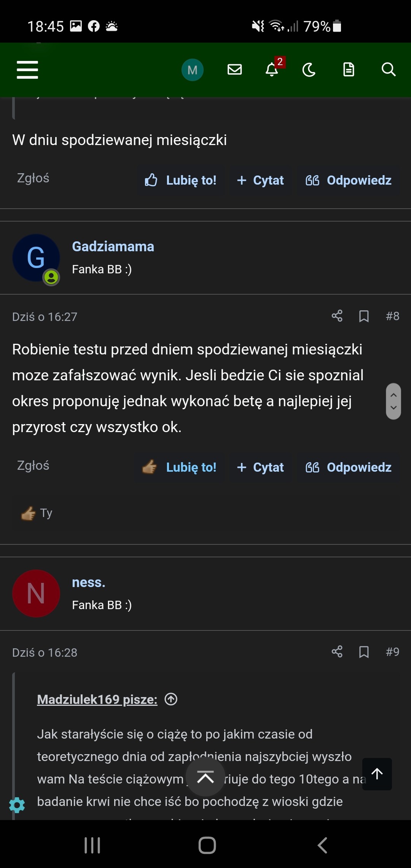Open forum search
This screenshot has height=868, width=411.
click(388, 70)
